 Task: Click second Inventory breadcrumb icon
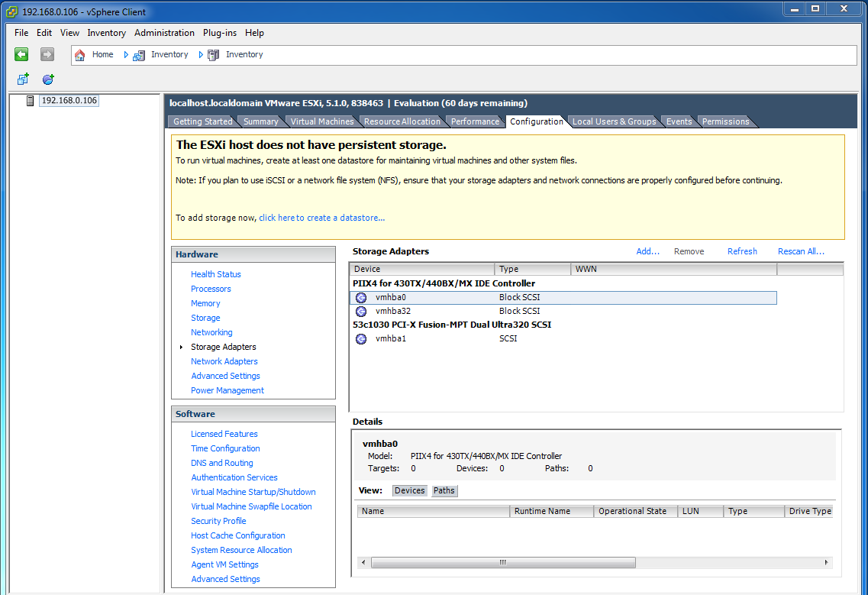[x=213, y=55]
